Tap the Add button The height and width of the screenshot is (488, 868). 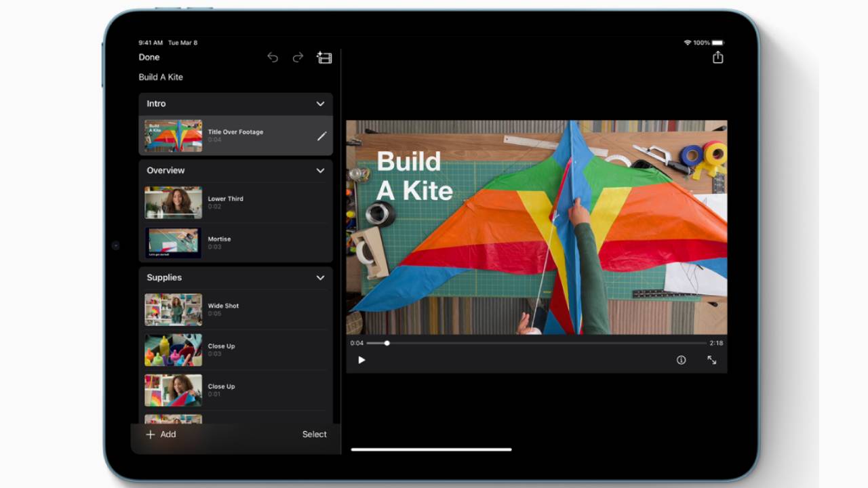click(161, 434)
